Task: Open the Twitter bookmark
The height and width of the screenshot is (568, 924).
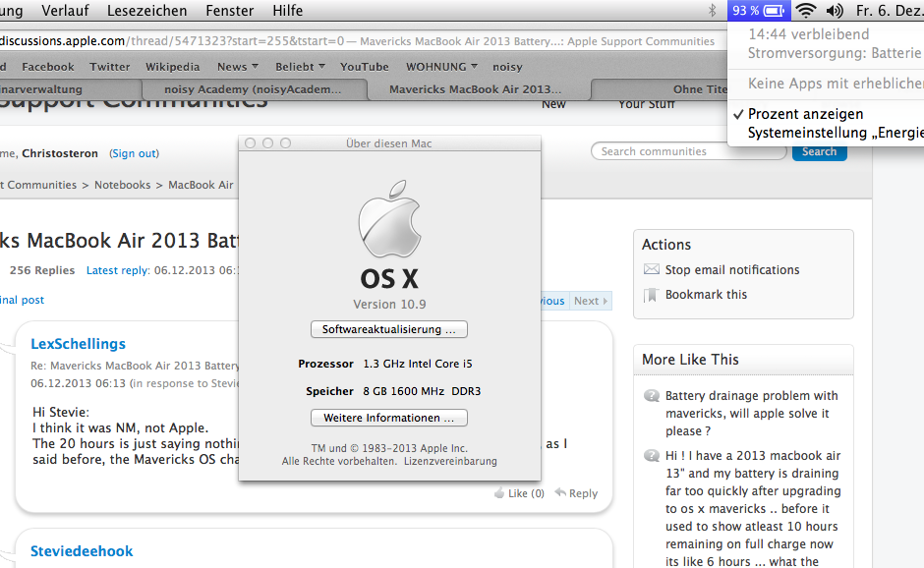Action: click(110, 67)
